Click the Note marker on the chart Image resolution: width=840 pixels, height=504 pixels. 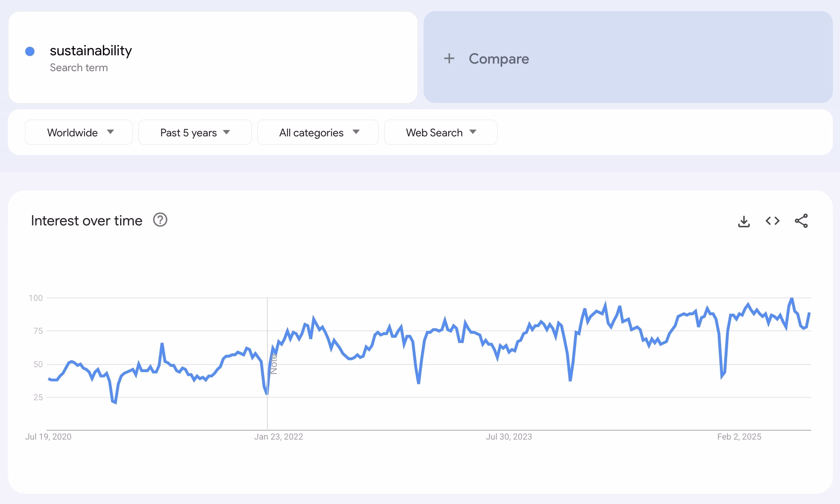click(274, 364)
